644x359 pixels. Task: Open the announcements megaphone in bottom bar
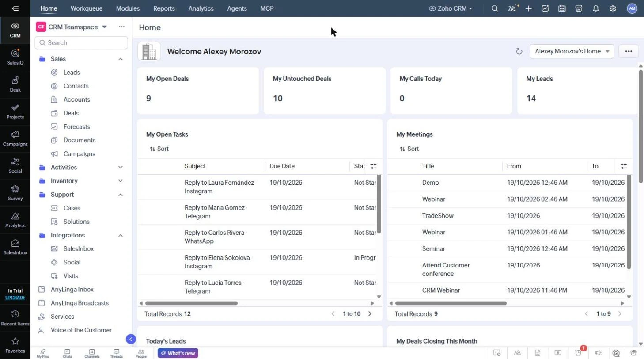point(598,353)
